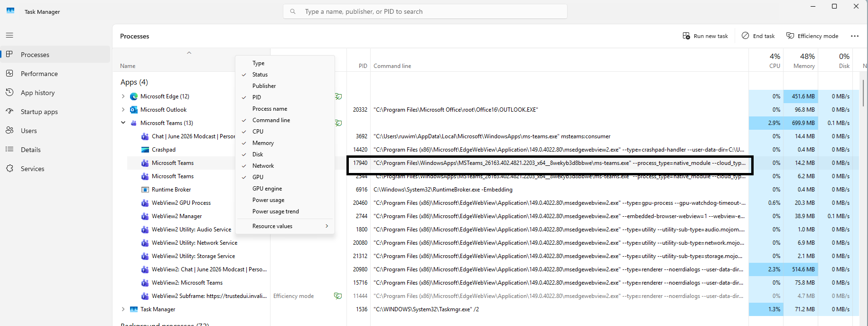Click the Chat June 2026 Modcast process icon
Image resolution: width=868 pixels, height=326 pixels.
(145, 136)
